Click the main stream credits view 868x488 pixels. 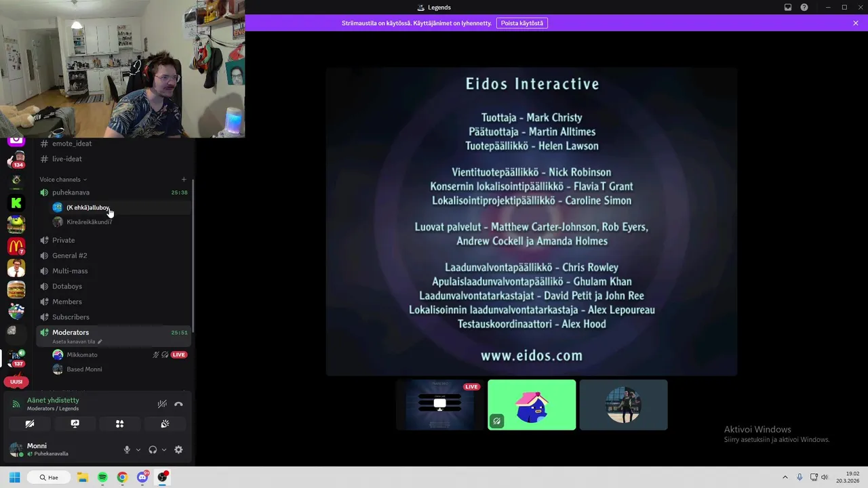(x=532, y=222)
